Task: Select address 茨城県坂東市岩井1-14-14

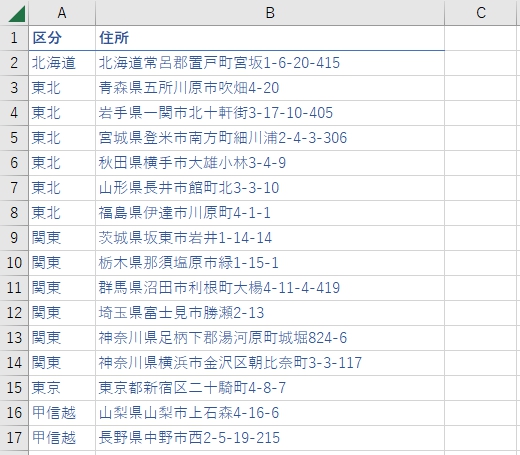Action: [x=270, y=238]
